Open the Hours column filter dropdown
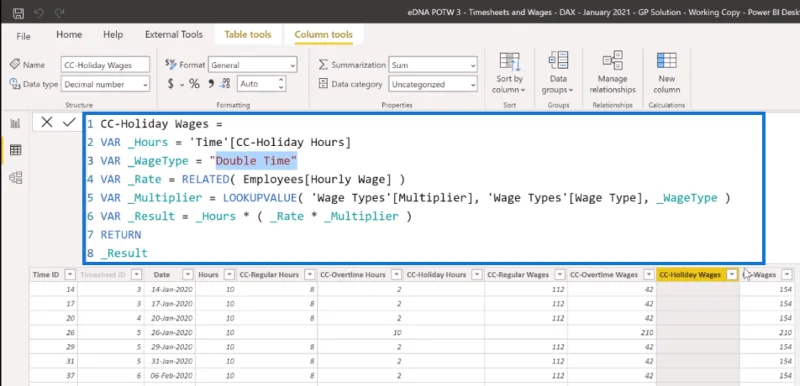The height and width of the screenshot is (386, 800). click(x=229, y=275)
